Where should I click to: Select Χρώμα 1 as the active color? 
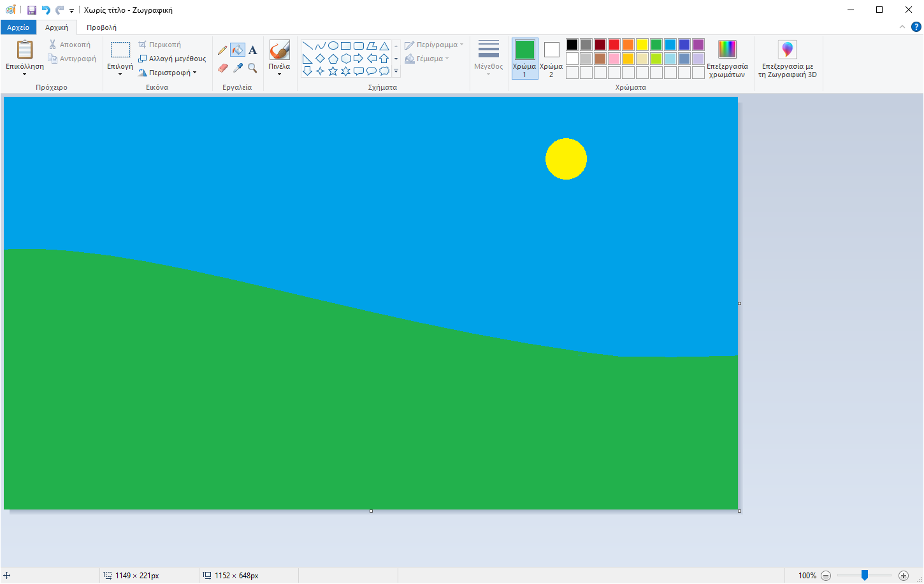click(x=524, y=59)
